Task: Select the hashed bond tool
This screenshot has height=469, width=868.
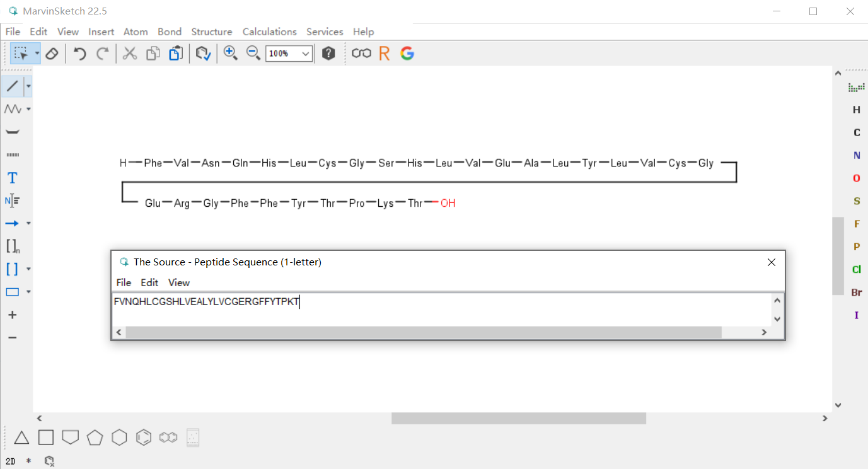Action: coord(12,154)
